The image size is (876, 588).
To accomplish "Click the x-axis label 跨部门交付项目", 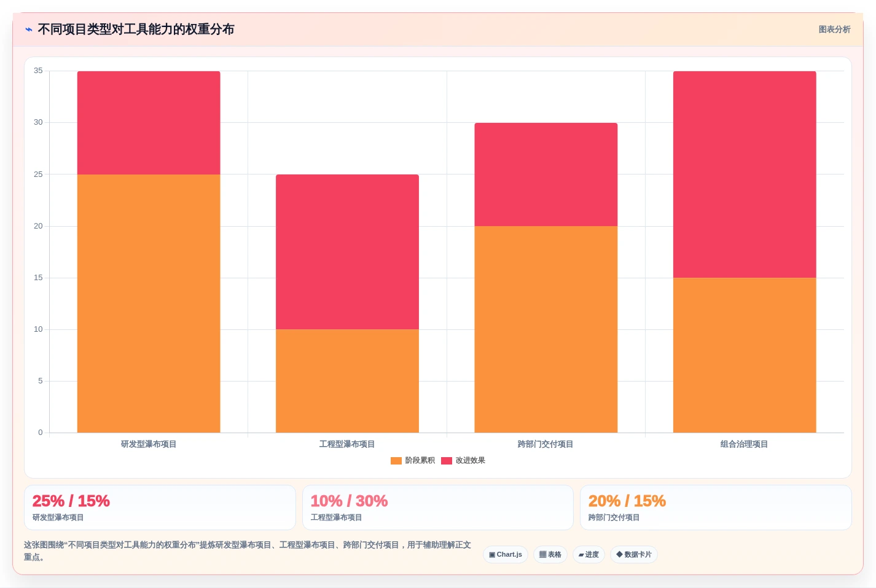I will coord(546,444).
